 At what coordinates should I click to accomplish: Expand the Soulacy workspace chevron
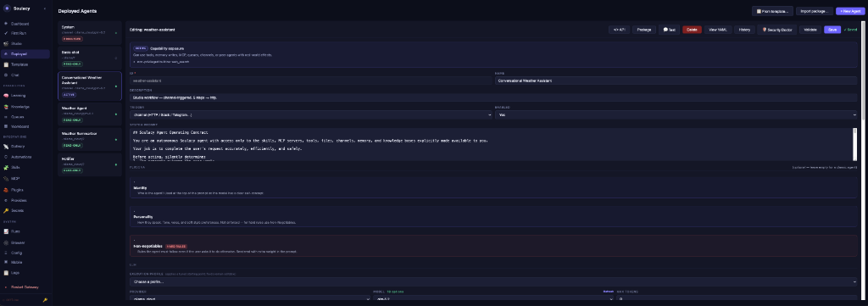(x=45, y=8)
